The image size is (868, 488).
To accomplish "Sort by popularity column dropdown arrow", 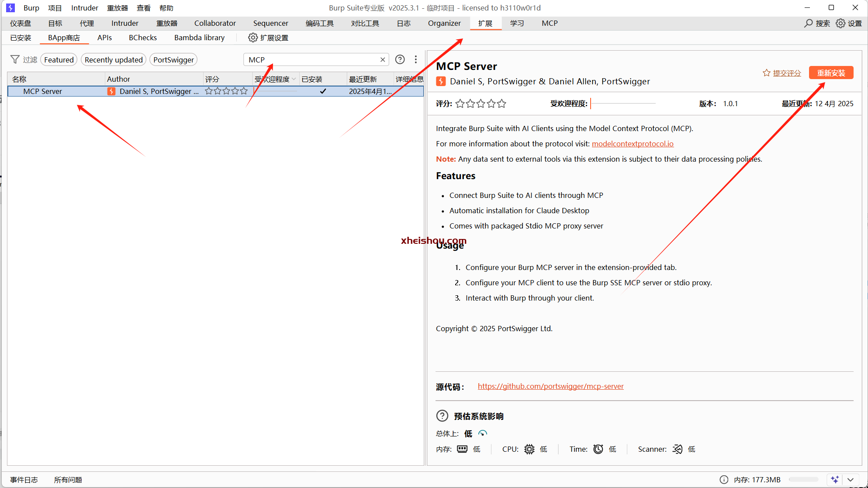I will click(294, 79).
